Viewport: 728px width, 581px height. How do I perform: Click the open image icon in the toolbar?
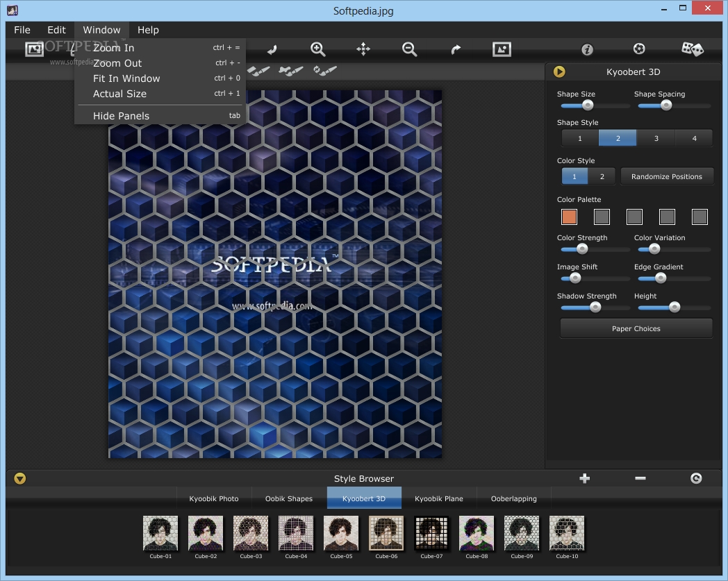pyautogui.click(x=34, y=49)
